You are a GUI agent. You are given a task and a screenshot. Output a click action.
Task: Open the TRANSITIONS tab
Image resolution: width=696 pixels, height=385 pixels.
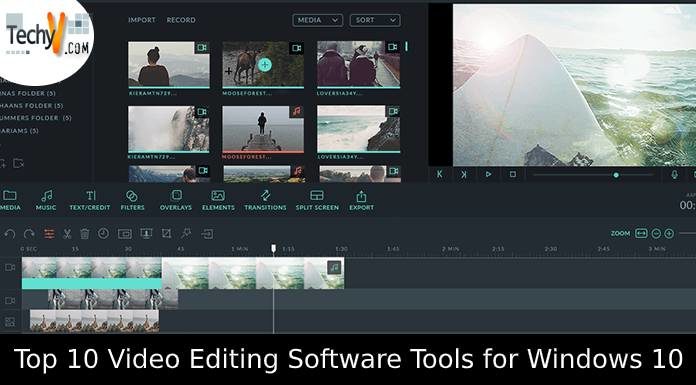[265, 200]
